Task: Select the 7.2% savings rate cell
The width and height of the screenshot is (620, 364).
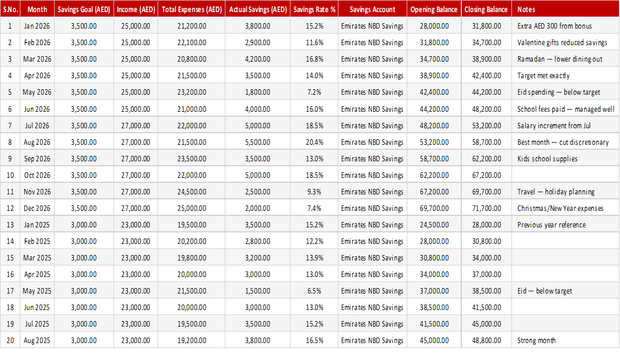Action: coord(314,92)
